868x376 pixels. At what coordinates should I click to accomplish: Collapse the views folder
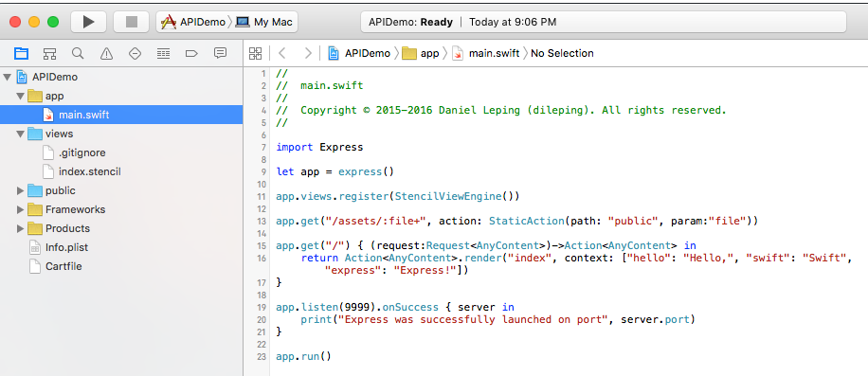coord(21,134)
